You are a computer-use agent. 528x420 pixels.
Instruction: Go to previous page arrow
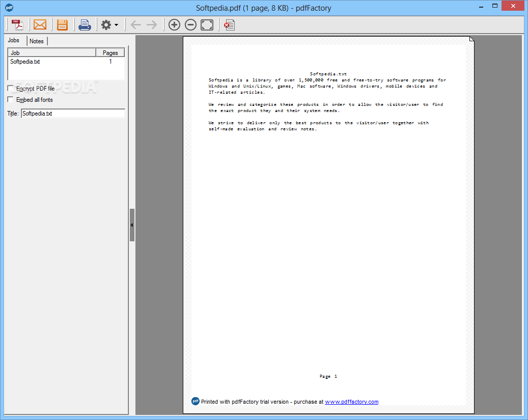click(x=136, y=24)
